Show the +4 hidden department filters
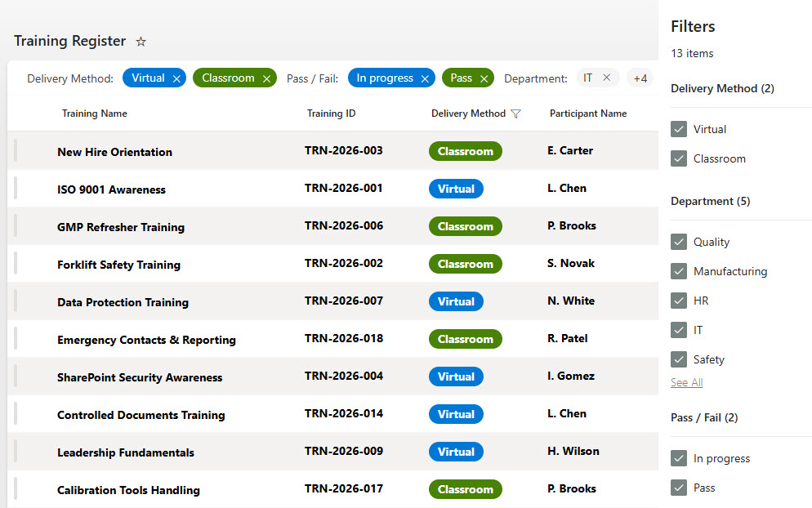This screenshot has width=812, height=508. pos(640,78)
